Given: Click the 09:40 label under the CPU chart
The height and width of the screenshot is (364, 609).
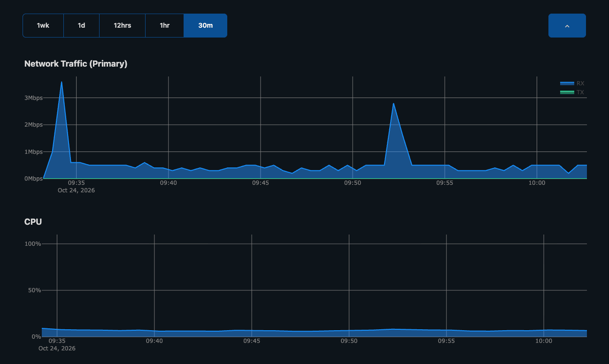Looking at the screenshot, I should pos(154,341).
